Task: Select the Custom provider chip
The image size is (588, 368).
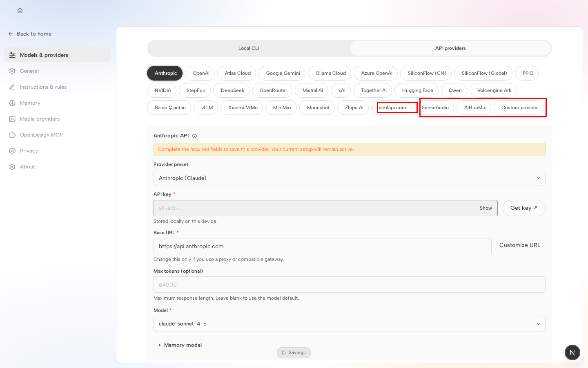Action: (520, 108)
